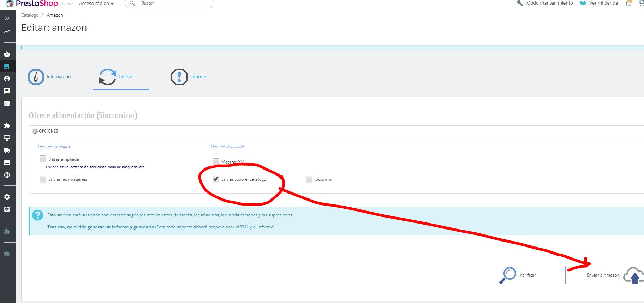Click the question mark help icon
The width and height of the screenshot is (644, 303).
(x=37, y=215)
